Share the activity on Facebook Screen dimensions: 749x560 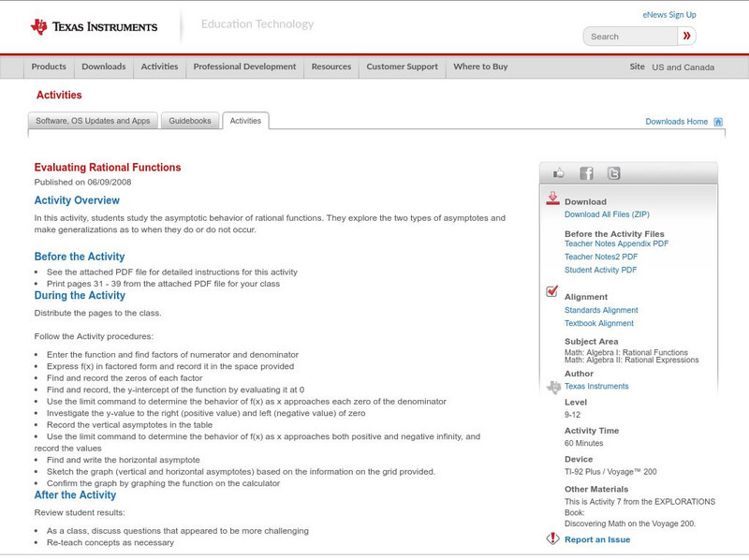coord(586,173)
